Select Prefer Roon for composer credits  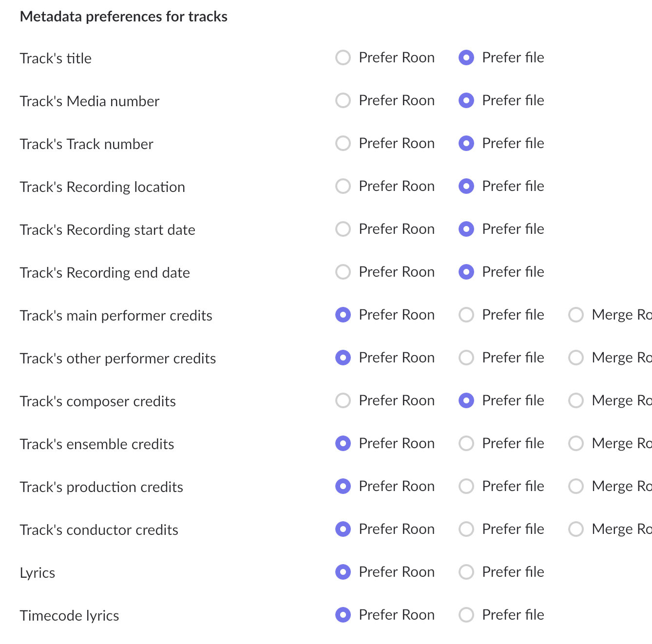click(343, 400)
